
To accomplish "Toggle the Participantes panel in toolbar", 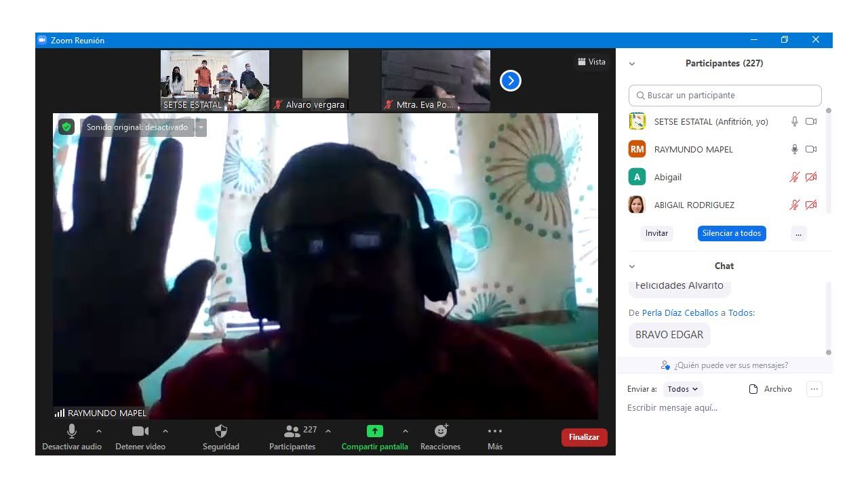I will click(x=292, y=436).
